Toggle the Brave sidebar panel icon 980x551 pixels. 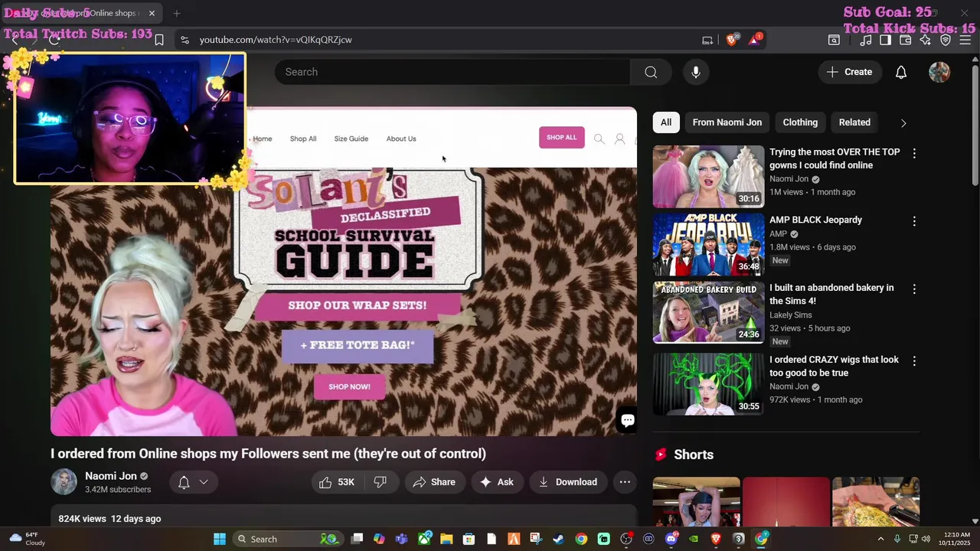click(x=885, y=40)
